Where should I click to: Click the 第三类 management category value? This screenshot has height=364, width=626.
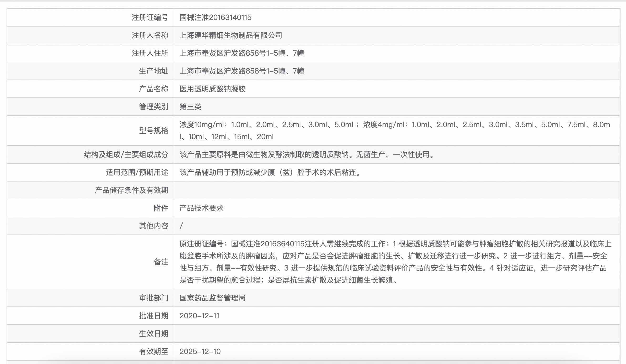(189, 106)
